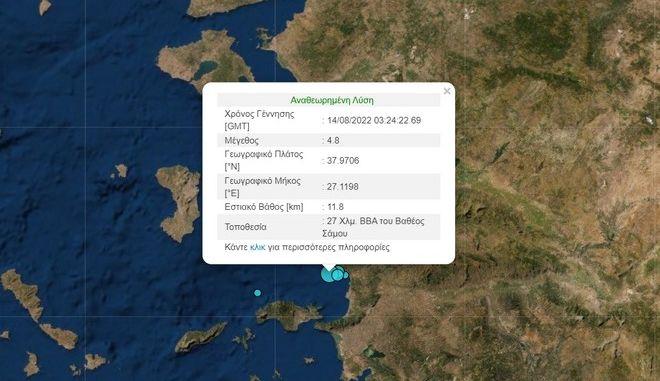This screenshot has width=660, height=381.
Task: Open the κλικ link for more information
Action: [257, 247]
